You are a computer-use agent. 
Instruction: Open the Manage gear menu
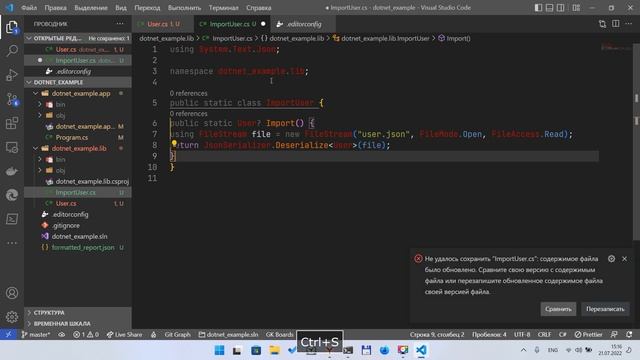tap(12, 317)
